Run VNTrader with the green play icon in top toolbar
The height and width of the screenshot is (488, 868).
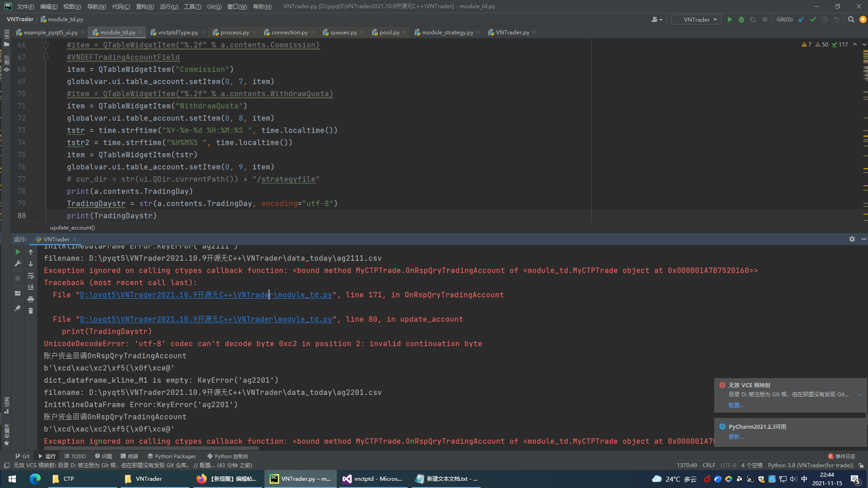click(x=729, y=19)
